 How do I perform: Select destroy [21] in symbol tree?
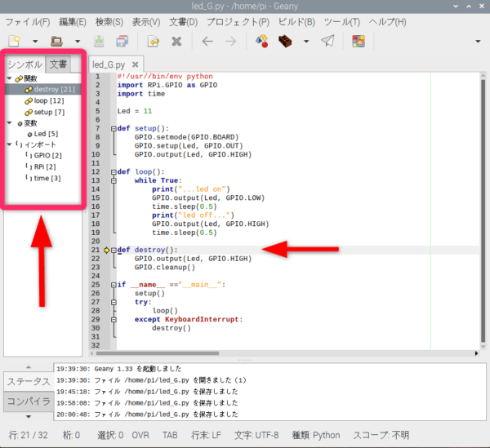tap(43, 89)
